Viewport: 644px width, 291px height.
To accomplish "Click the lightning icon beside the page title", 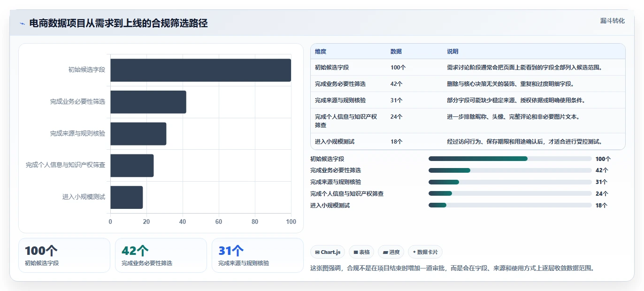I will coord(22,23).
